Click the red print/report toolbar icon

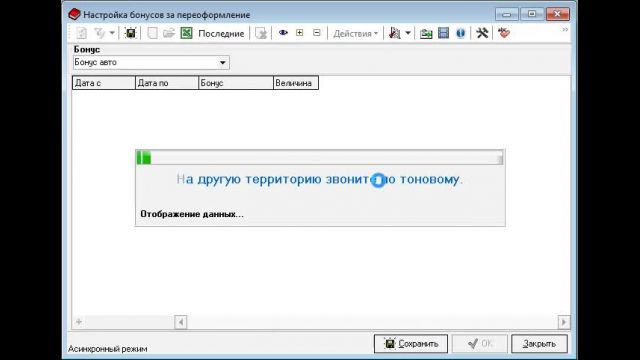click(x=395, y=33)
